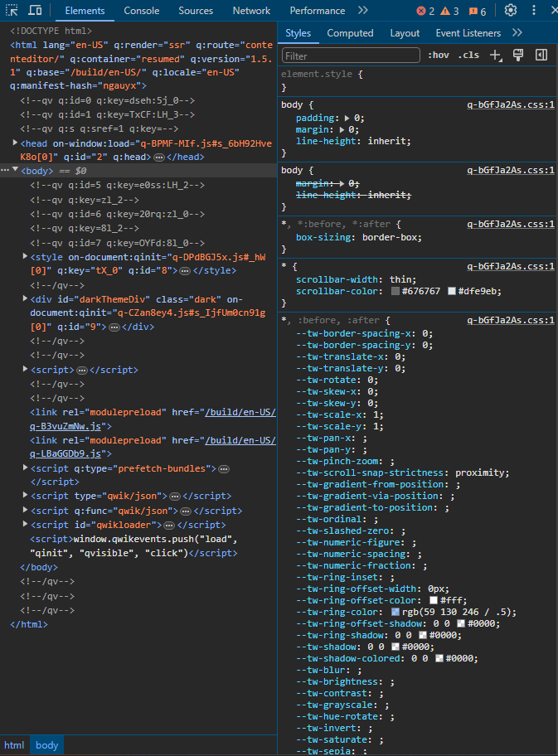Toggle rendering emulations paintbrush icon
The height and width of the screenshot is (756, 558).
pyautogui.click(x=518, y=55)
